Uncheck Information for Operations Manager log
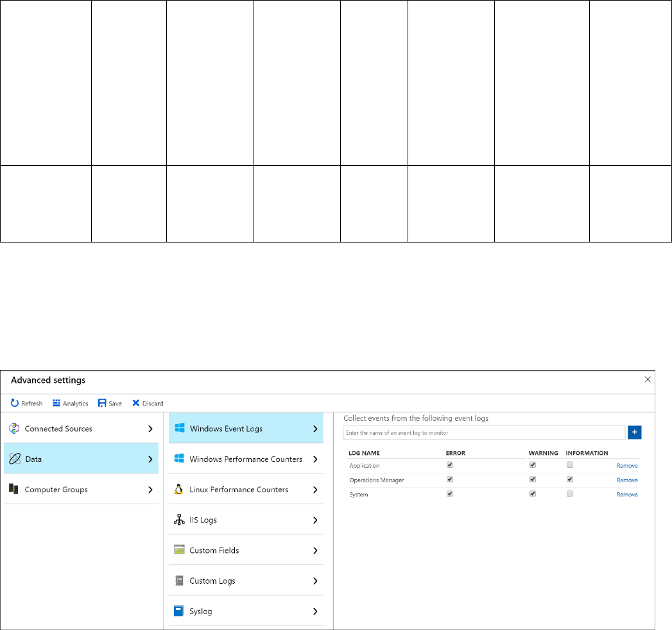This screenshot has height=630, width=672. 569,479
